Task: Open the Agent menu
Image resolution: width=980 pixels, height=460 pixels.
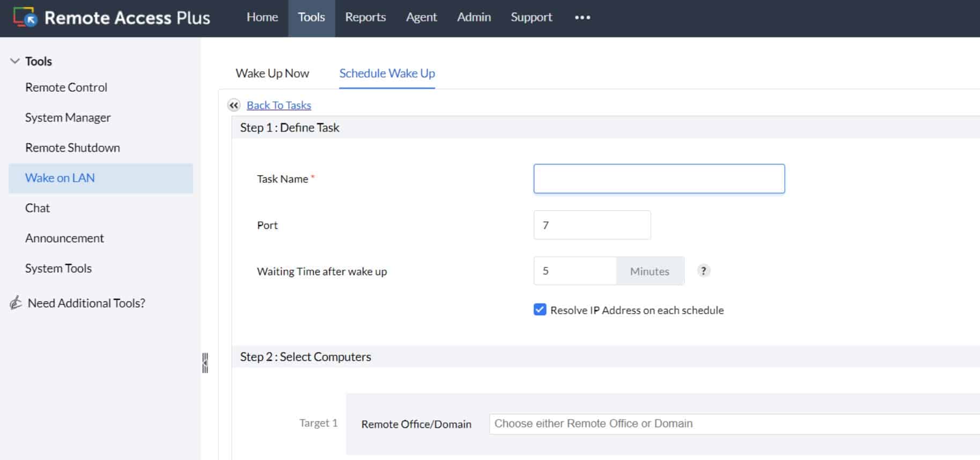Action: tap(422, 18)
